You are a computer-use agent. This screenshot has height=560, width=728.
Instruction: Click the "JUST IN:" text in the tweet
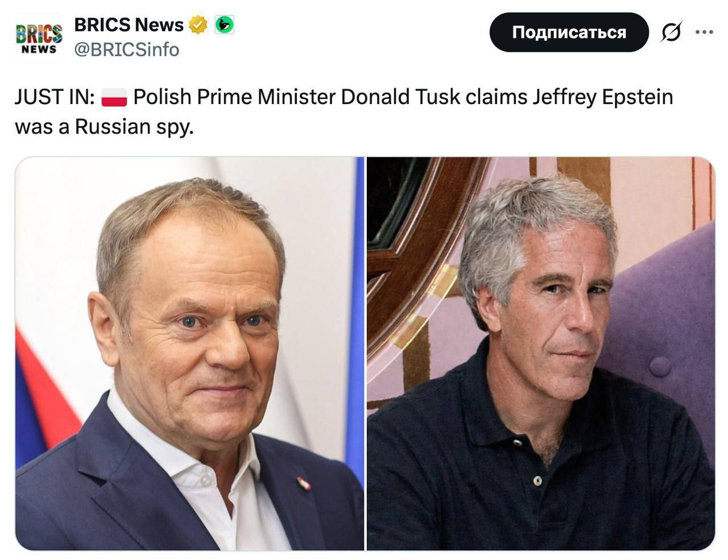pos(55,98)
